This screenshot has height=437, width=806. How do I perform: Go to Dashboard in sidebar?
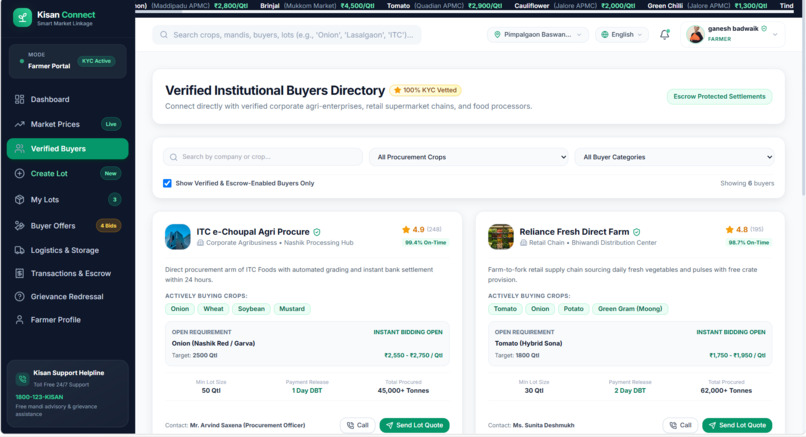pos(67,99)
